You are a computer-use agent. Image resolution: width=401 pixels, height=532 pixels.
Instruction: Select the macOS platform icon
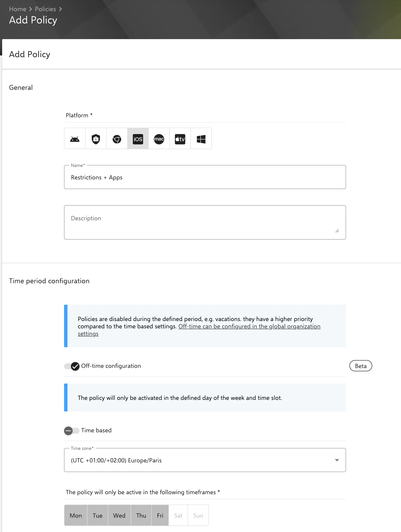159,139
